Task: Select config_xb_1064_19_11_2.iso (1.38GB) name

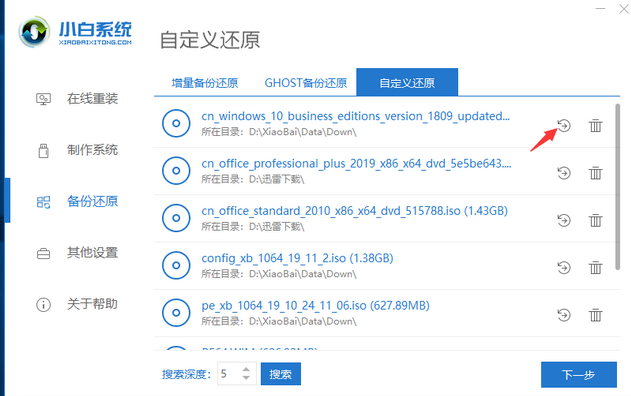Action: click(x=297, y=258)
